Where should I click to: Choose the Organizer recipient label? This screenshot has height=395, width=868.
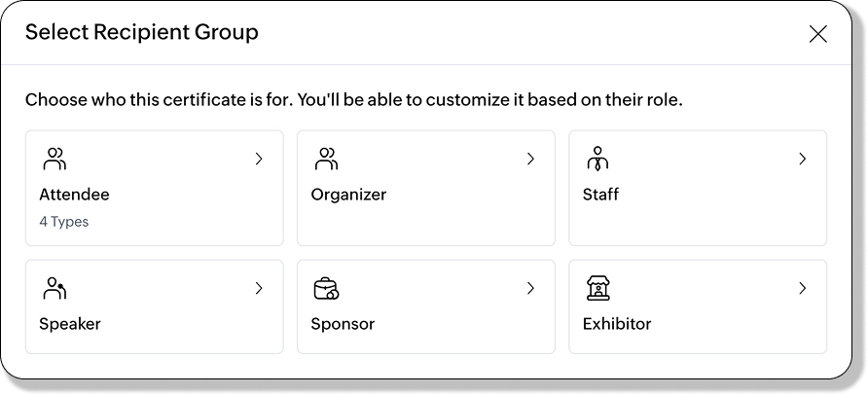[348, 195]
